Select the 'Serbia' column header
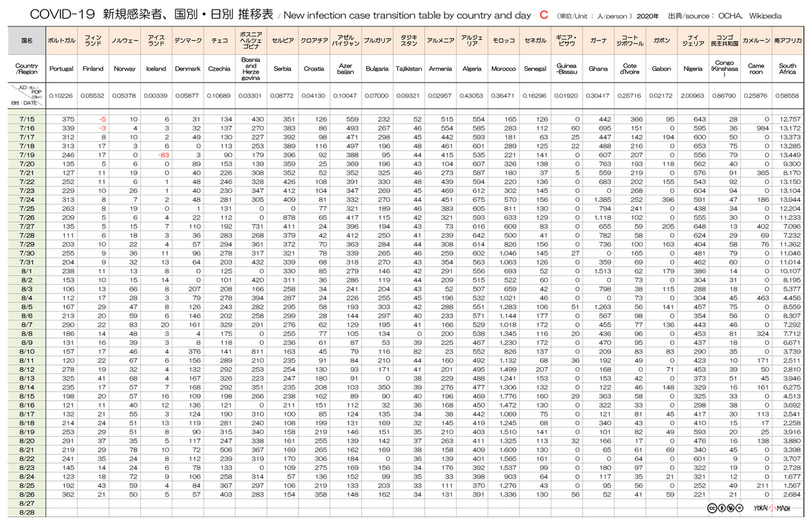The width and height of the screenshot is (812, 522). [x=282, y=68]
